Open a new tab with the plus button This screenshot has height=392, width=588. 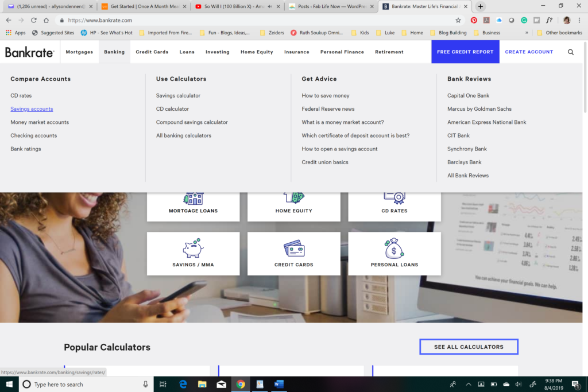pyautogui.click(x=481, y=6)
